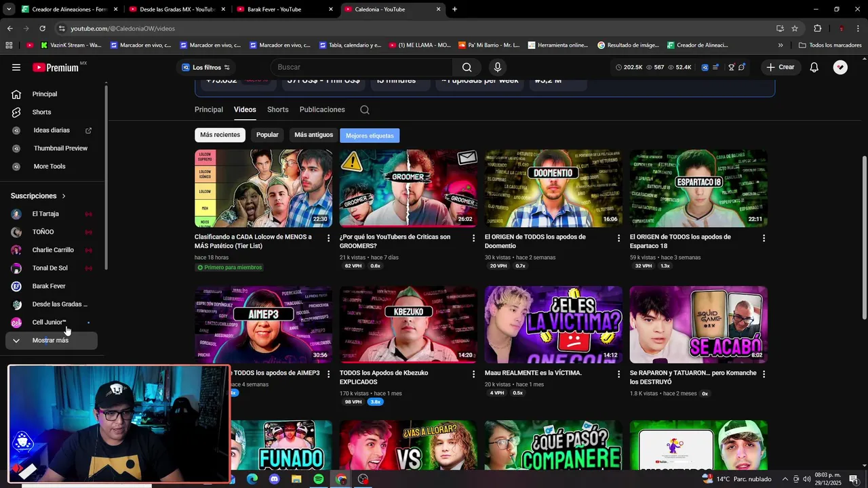Open KBEZUKO video thumbnail
This screenshot has width=868, height=488.
(x=408, y=325)
